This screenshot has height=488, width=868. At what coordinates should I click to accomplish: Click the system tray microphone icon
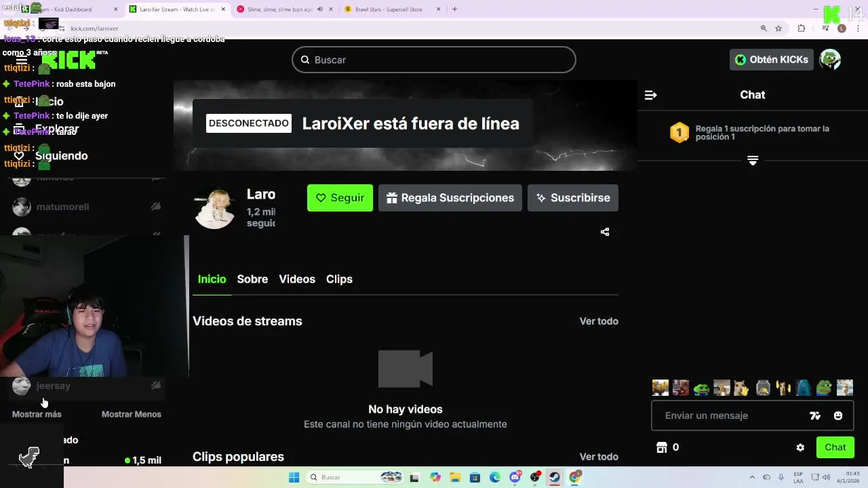pyautogui.click(x=782, y=477)
